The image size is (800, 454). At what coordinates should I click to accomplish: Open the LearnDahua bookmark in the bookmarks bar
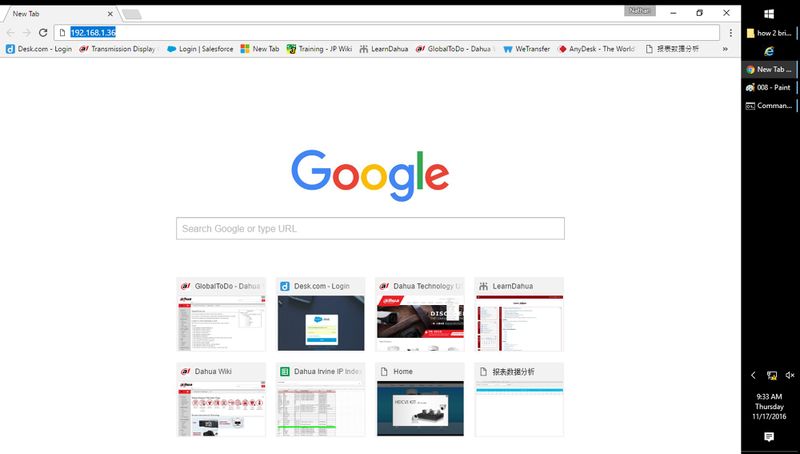(x=384, y=49)
